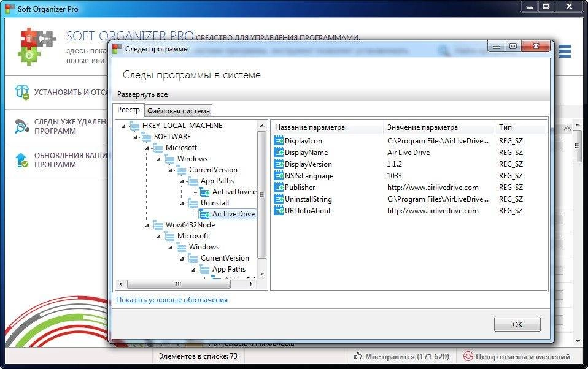Select the first CurrentVersion tree item

213,170
